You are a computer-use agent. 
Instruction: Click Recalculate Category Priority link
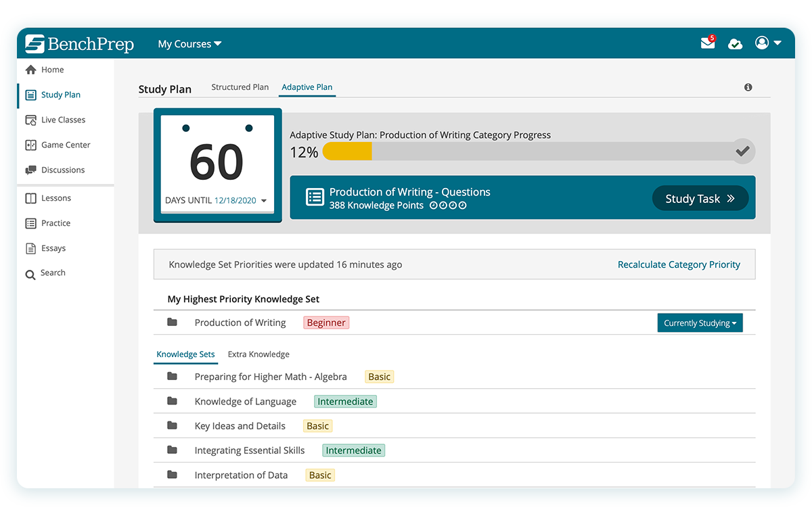coord(679,264)
